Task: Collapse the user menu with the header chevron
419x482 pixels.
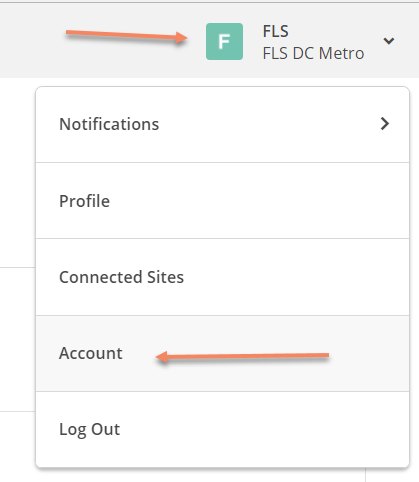Action: (x=389, y=41)
